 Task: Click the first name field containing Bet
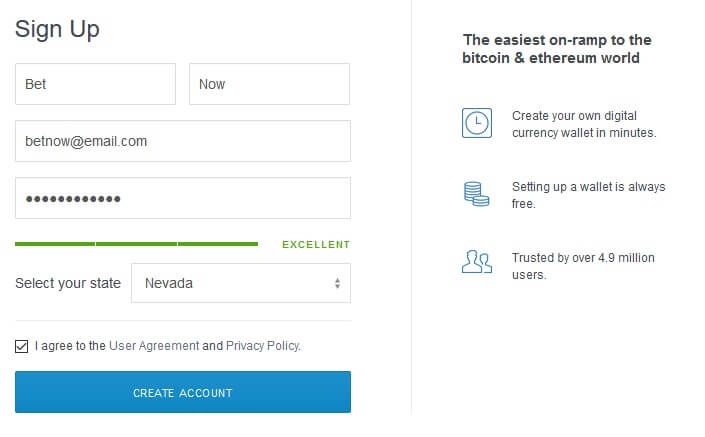pos(95,84)
